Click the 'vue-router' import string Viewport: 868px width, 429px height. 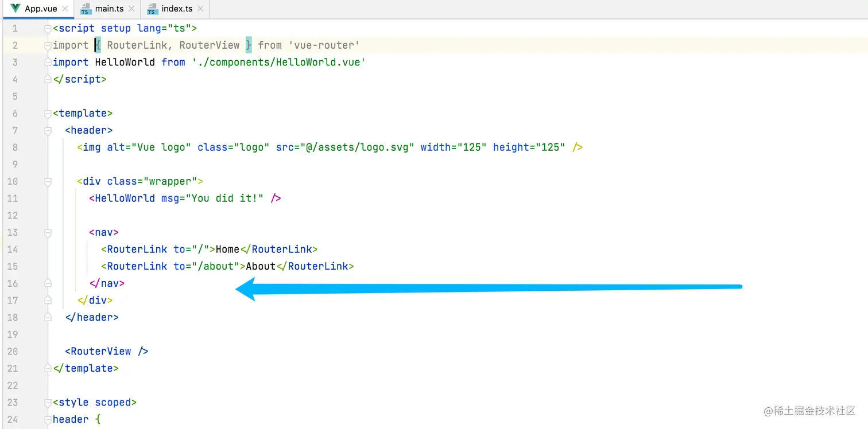coord(324,45)
